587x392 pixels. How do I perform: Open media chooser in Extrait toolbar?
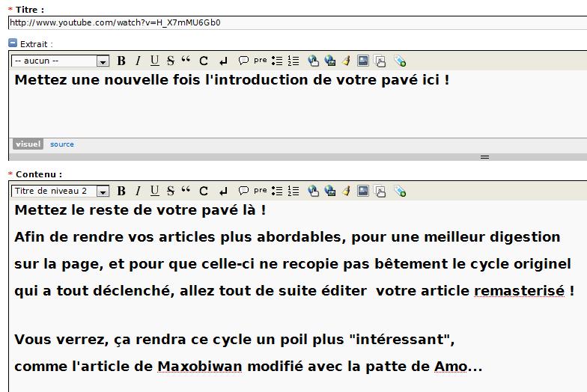(x=362, y=61)
